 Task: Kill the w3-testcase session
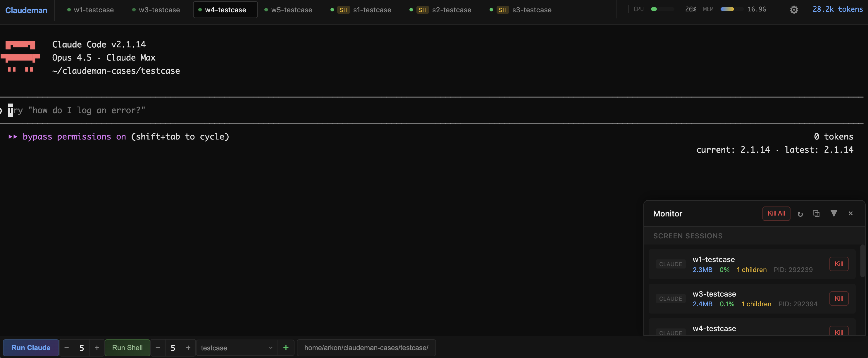click(839, 298)
